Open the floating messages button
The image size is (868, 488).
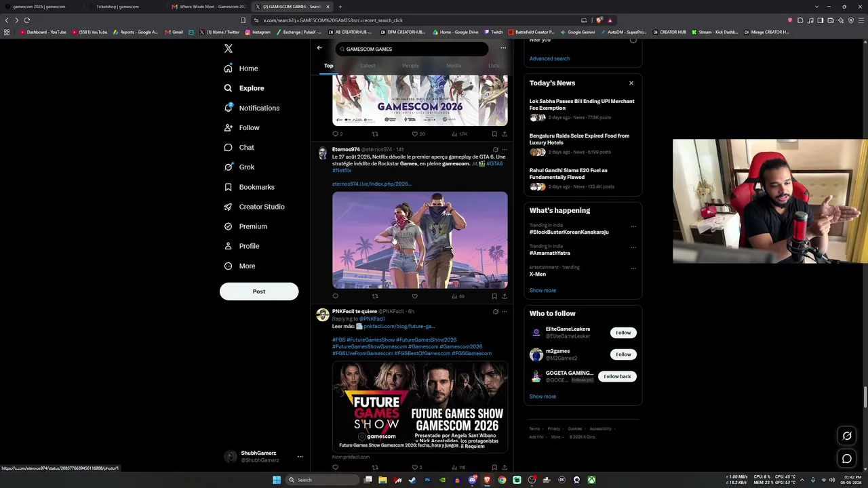[847, 459]
